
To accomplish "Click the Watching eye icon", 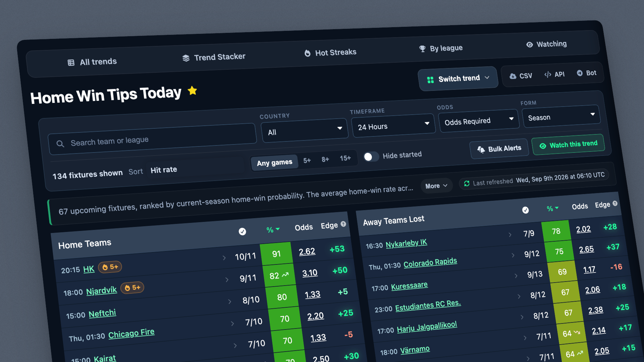I will 530,45.
